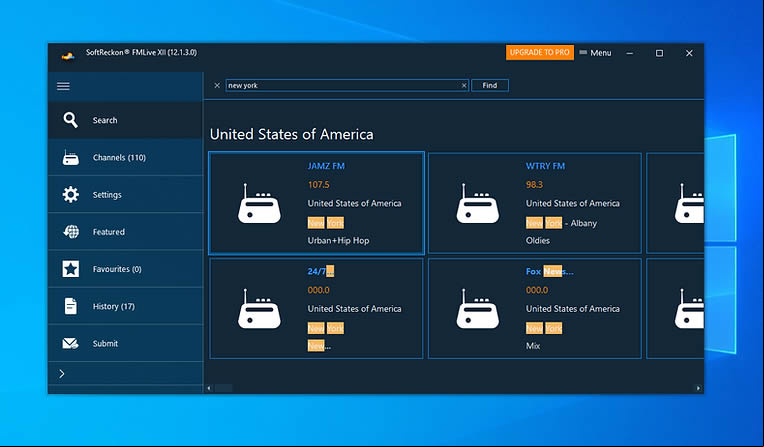Click frequency 107.5 text

[318, 185]
